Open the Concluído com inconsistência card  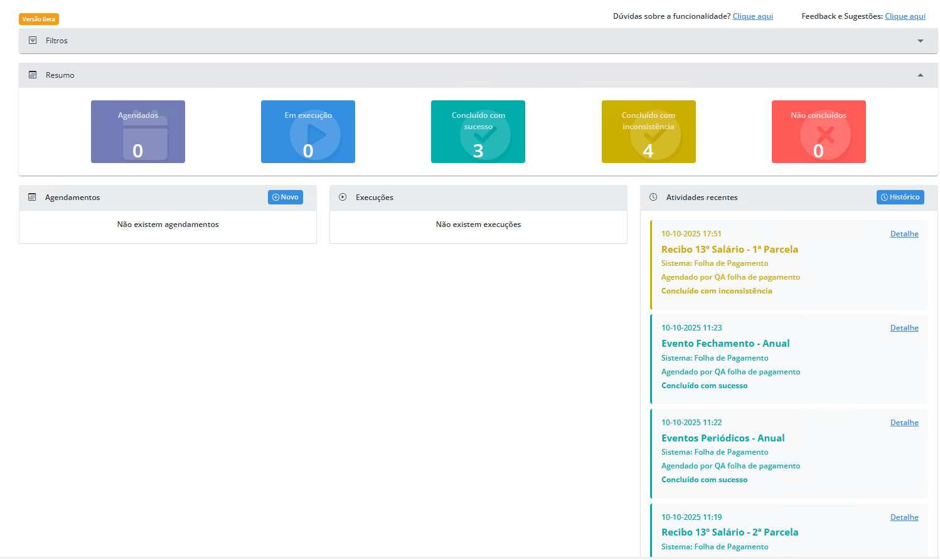click(x=648, y=132)
